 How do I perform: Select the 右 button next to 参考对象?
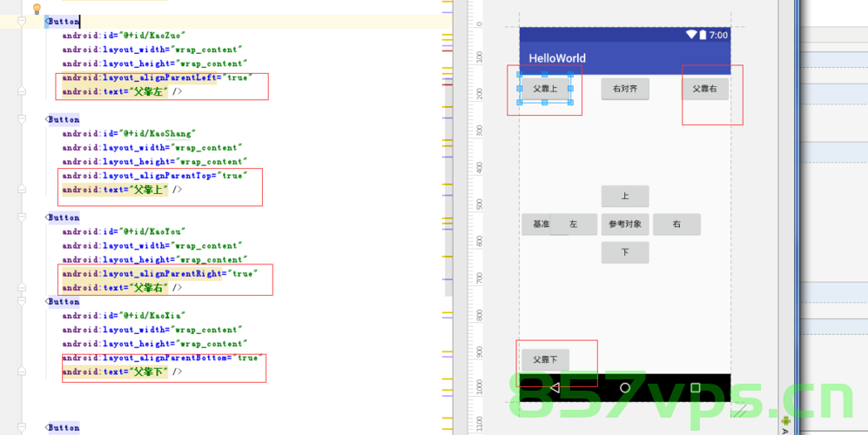click(676, 224)
